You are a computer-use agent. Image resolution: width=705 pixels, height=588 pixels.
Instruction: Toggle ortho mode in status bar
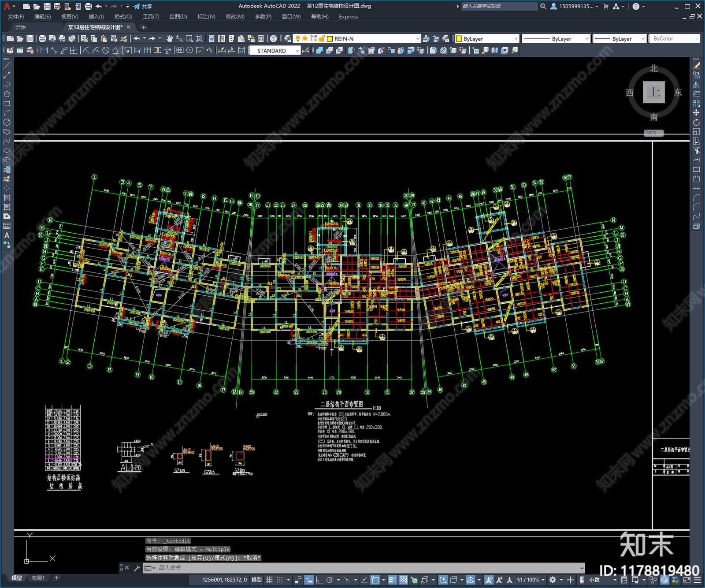(319, 580)
